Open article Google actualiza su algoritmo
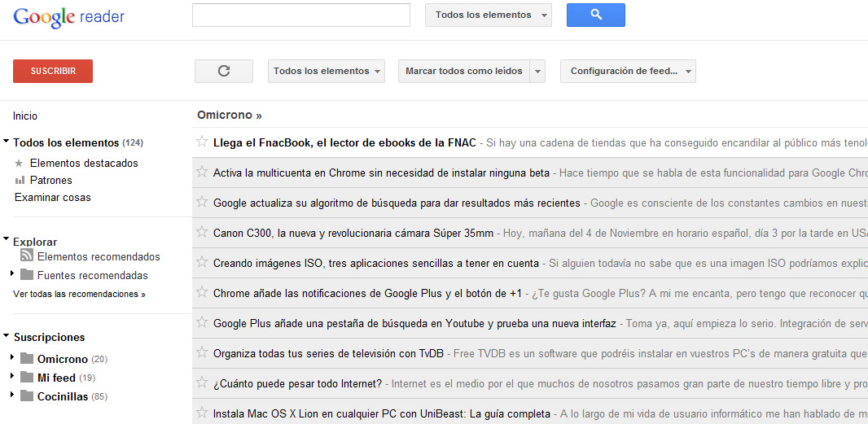The image size is (868, 424). pos(397,203)
